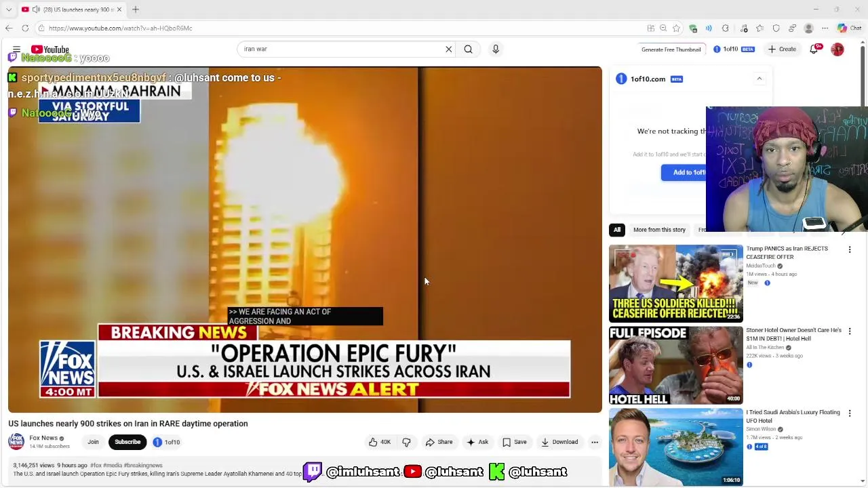Open the Create menu
The image size is (868, 488).
[782, 49]
